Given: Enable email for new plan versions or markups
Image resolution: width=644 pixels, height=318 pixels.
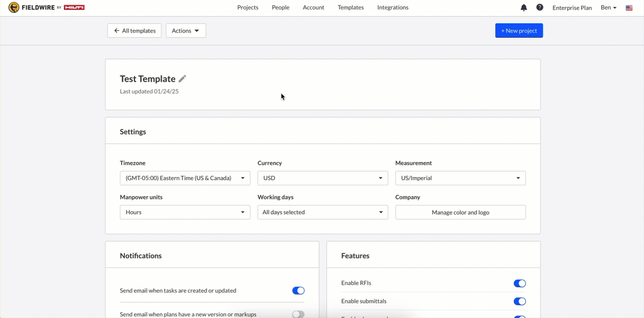Looking at the screenshot, I should tap(298, 314).
